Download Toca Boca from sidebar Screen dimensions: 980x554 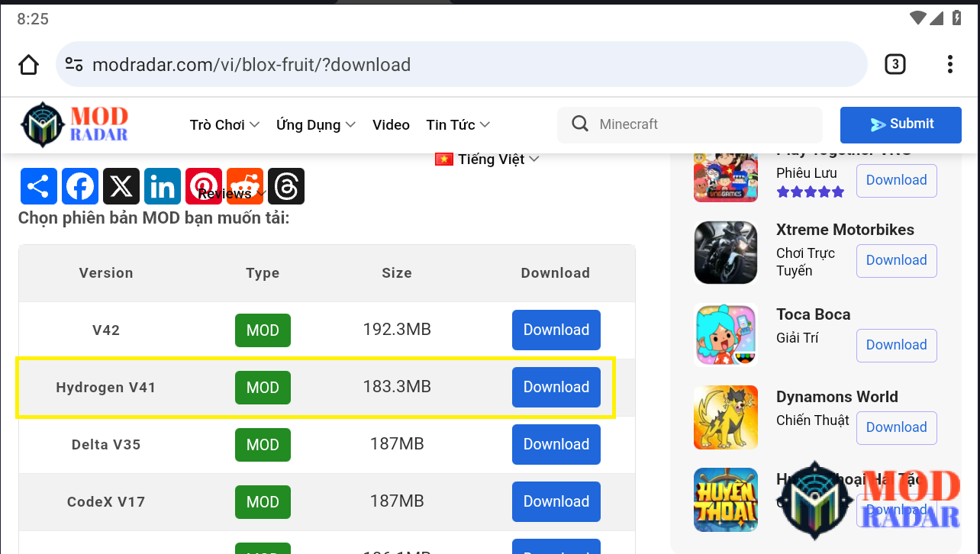coord(896,345)
